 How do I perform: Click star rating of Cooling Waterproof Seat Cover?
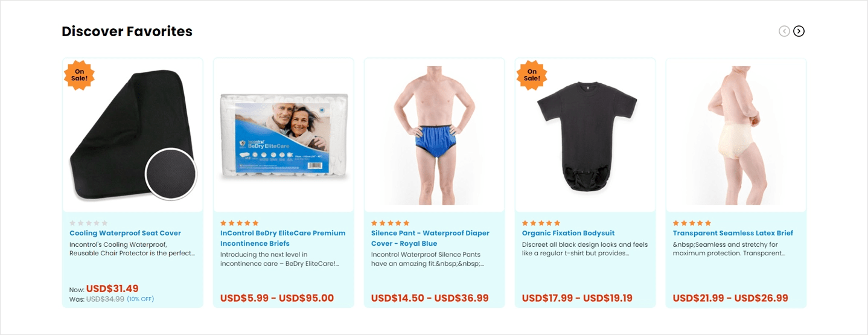point(88,223)
